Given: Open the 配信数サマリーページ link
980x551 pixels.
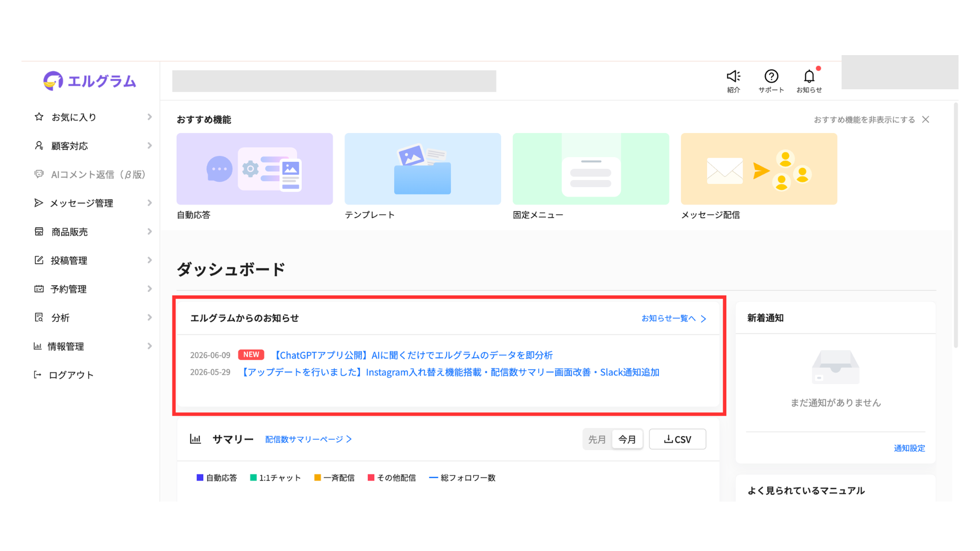Looking at the screenshot, I should [x=308, y=439].
